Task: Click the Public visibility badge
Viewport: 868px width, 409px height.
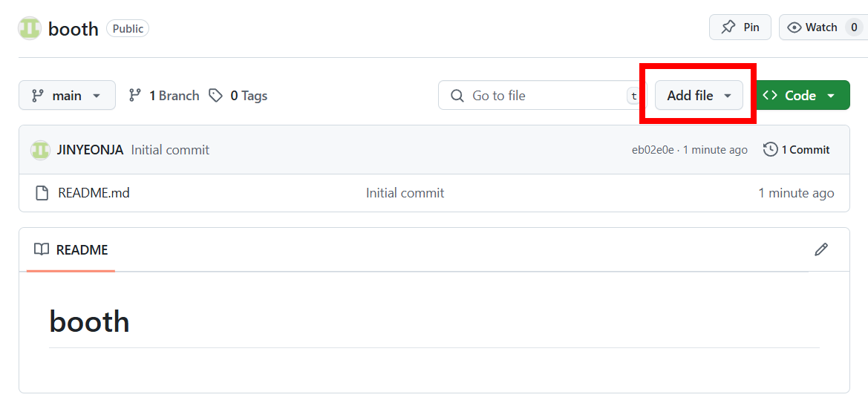Action: click(128, 28)
